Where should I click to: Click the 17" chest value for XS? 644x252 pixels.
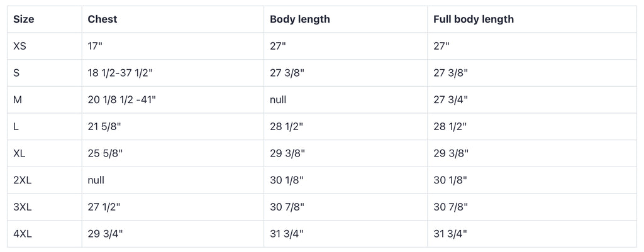point(95,47)
